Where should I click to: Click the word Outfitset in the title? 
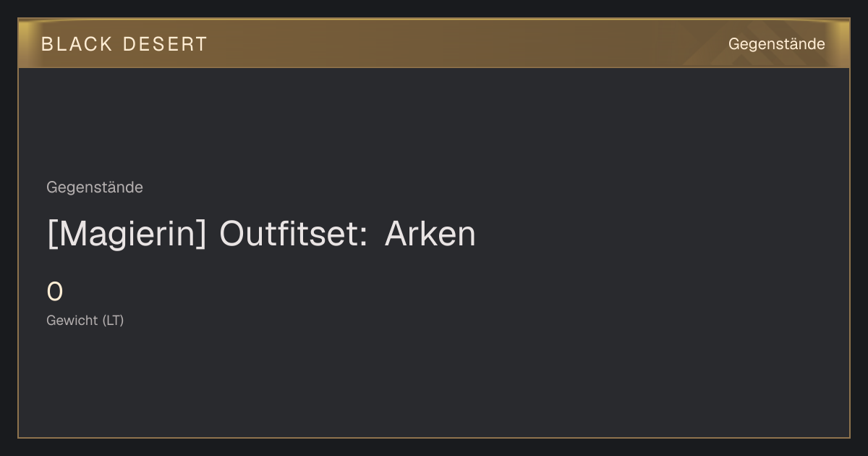tap(289, 235)
